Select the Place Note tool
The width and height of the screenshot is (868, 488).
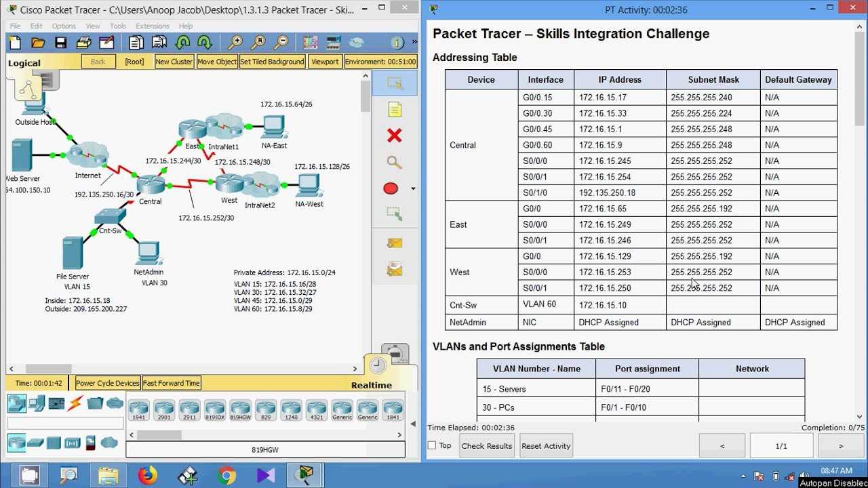(394, 110)
